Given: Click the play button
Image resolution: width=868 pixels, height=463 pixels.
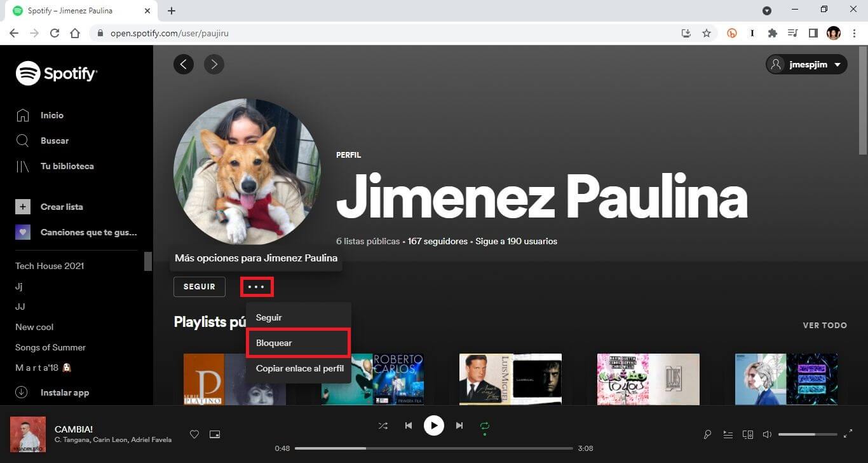Looking at the screenshot, I should click(434, 425).
